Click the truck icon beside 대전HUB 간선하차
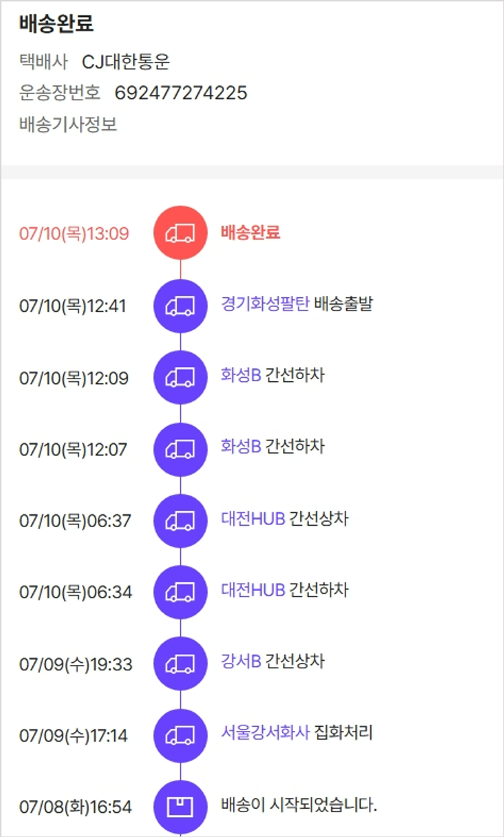This screenshot has width=504, height=837. coord(180,592)
